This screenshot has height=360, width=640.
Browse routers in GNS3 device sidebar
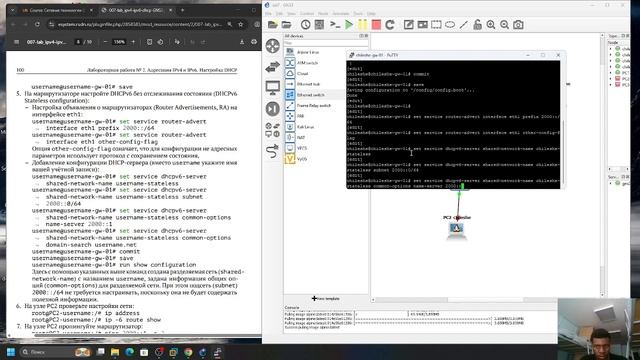coord(273,46)
